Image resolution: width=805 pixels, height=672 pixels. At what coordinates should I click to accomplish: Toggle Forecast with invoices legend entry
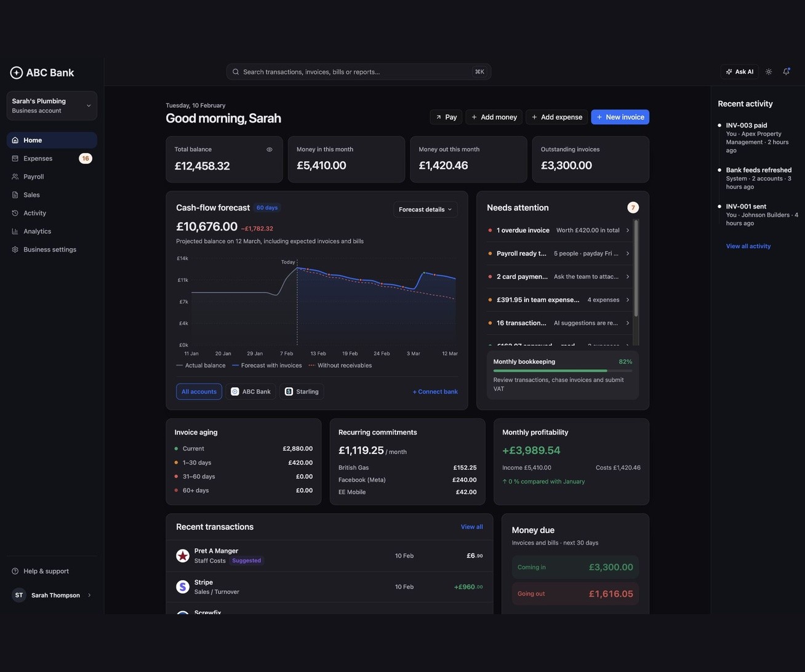click(267, 366)
